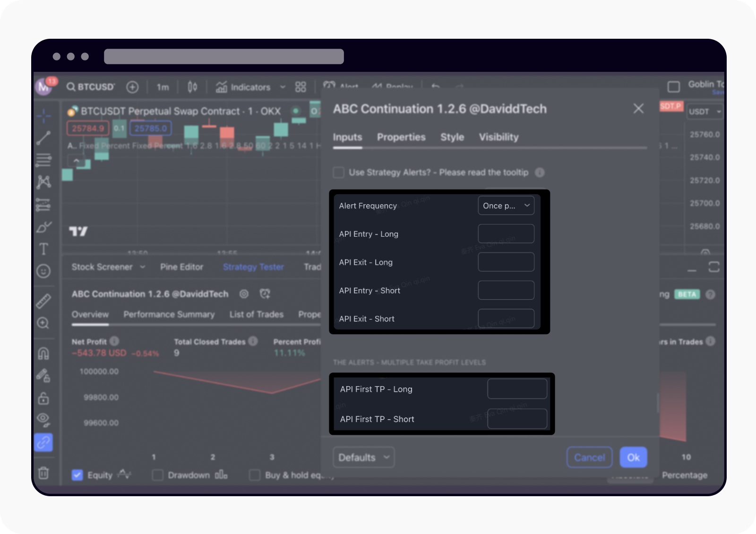Open the candlestick chart style menu

192,87
